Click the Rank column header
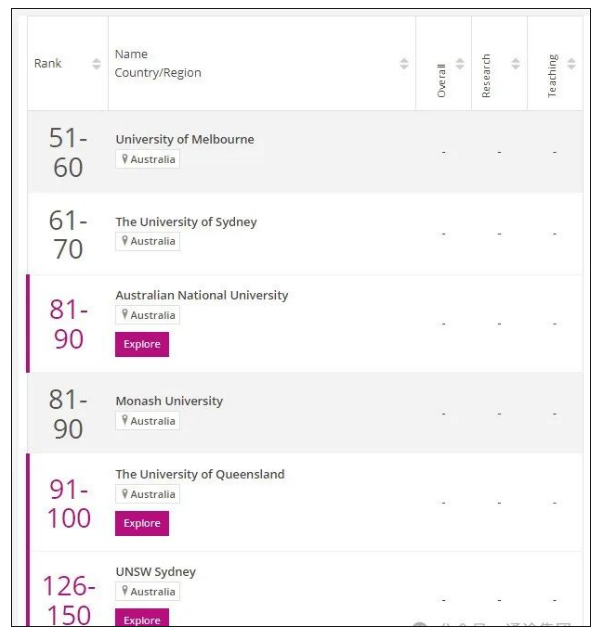 click(48, 64)
